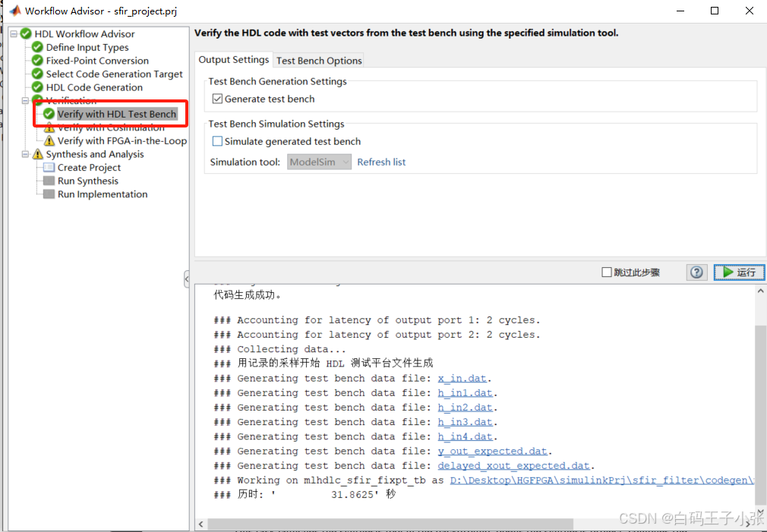Click green check icon beside Fixed-Point Conversion
The width and height of the screenshot is (767, 532).
click(x=38, y=60)
